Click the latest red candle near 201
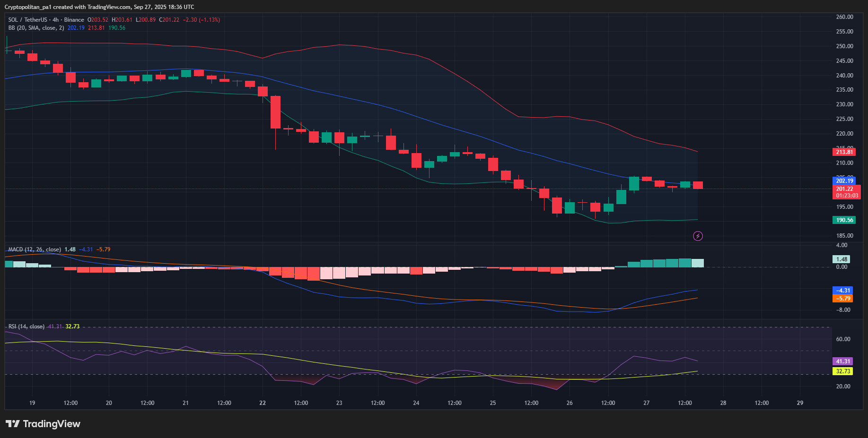 698,185
